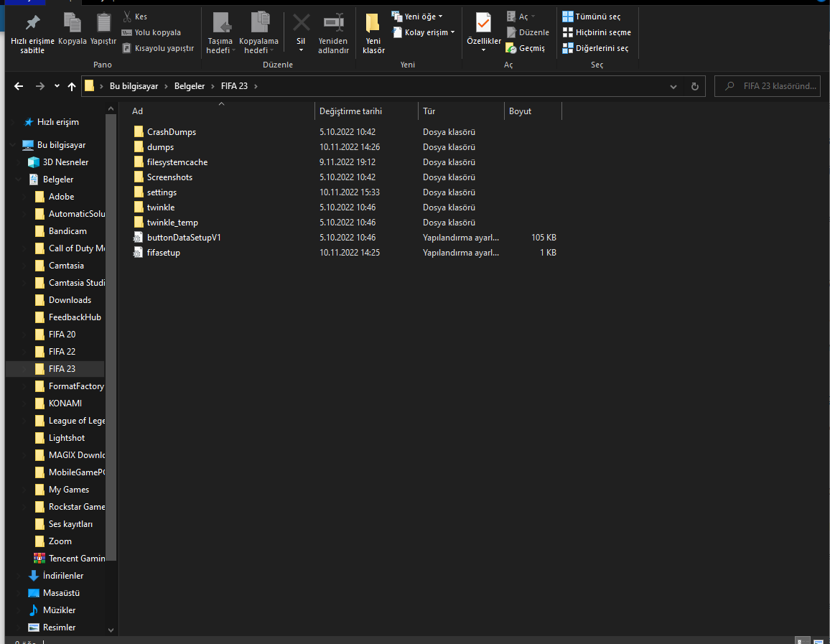Viewport: 830px width, 644px height.
Task: Select Zoom folder in sidebar
Action: 60,541
